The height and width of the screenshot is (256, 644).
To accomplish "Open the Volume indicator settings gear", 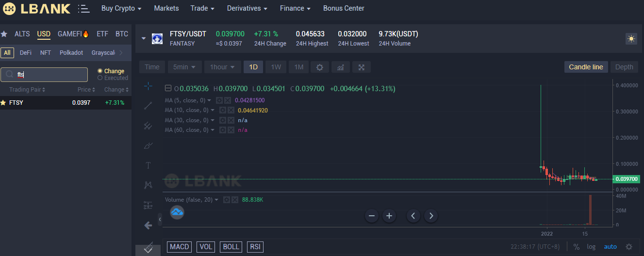I will (227, 200).
